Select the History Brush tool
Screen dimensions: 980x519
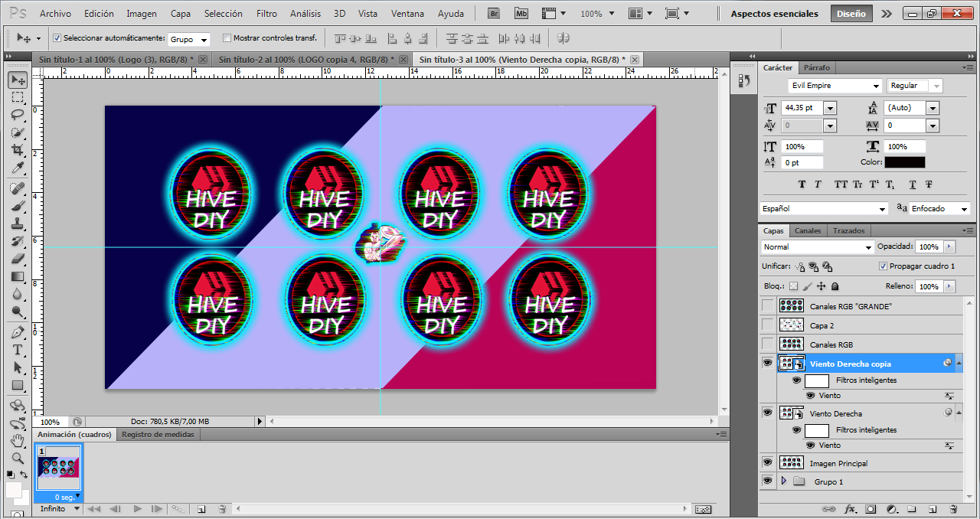[18, 241]
